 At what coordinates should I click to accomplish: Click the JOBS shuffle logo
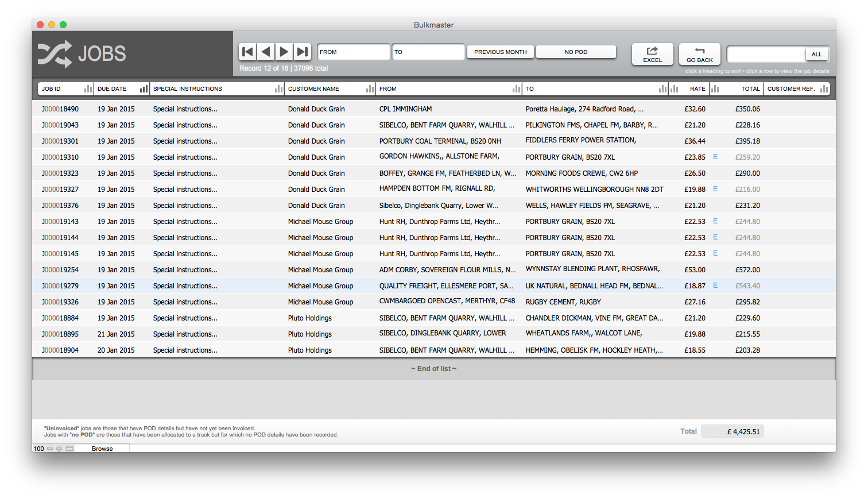55,54
